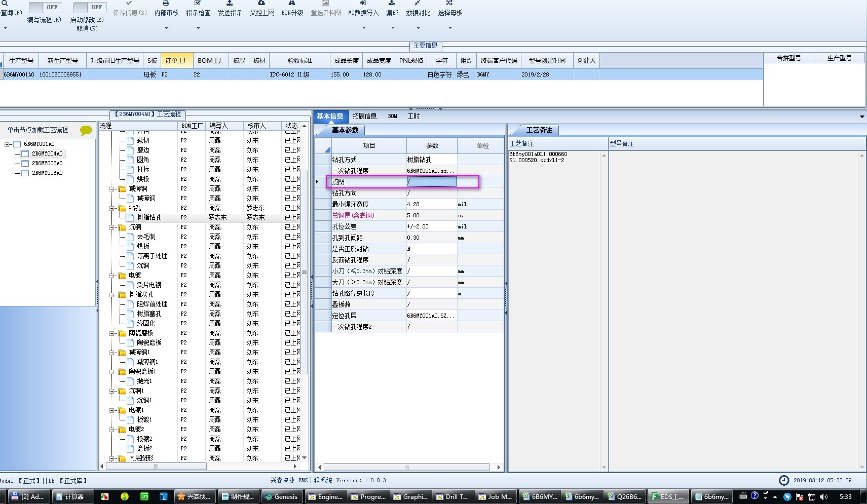Screen dimensions: 867x504
Task: Click the blue help icon in tray
Action: tap(755, 495)
